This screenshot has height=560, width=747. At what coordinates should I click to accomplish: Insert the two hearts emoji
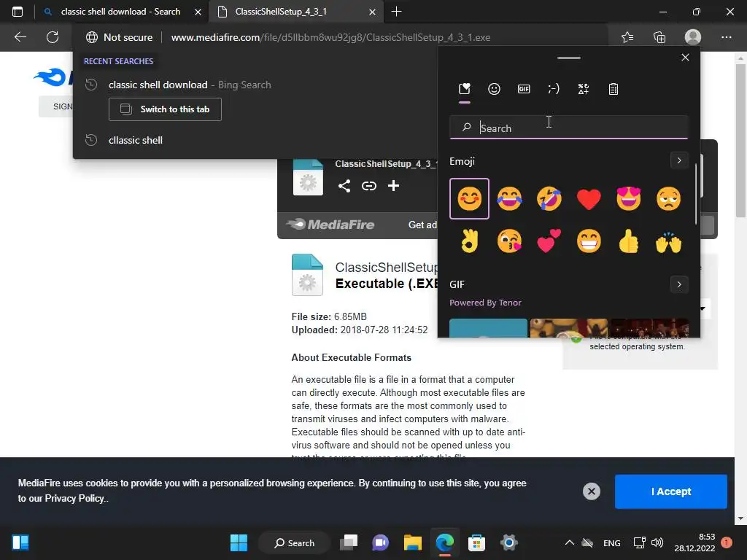[x=549, y=241]
